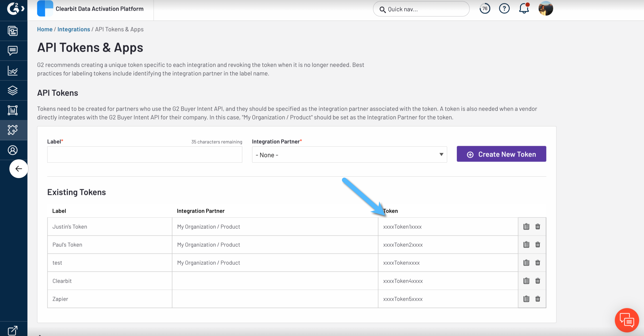Click the Clearbit product logo
The height and width of the screenshot is (336, 644).
point(45,8)
